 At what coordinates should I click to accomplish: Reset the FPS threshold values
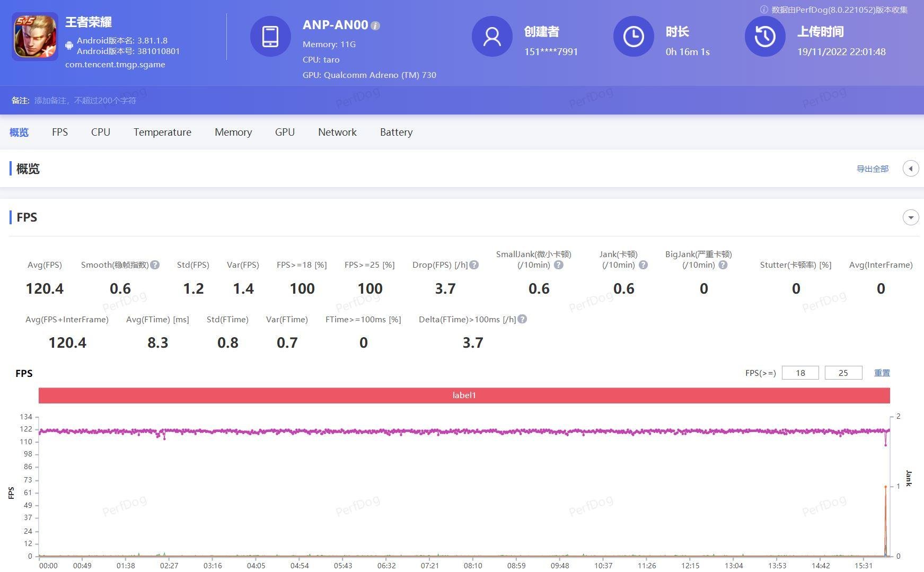click(x=882, y=373)
